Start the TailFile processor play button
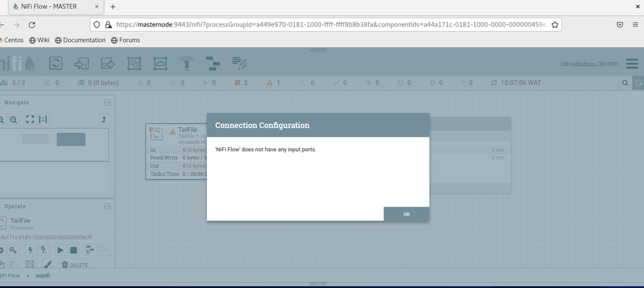 coord(61,250)
